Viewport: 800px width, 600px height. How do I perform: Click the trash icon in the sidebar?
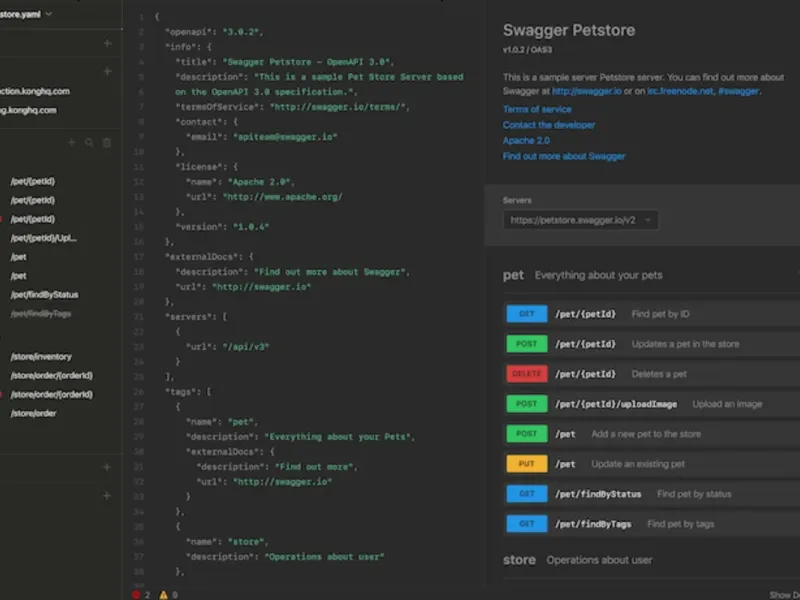coord(107,143)
